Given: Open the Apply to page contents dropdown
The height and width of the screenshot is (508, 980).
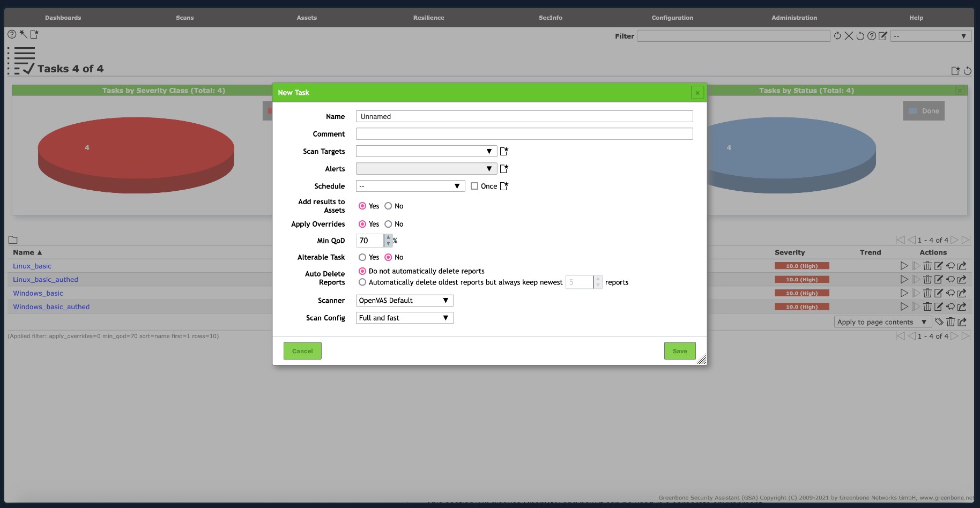Looking at the screenshot, I should point(882,322).
